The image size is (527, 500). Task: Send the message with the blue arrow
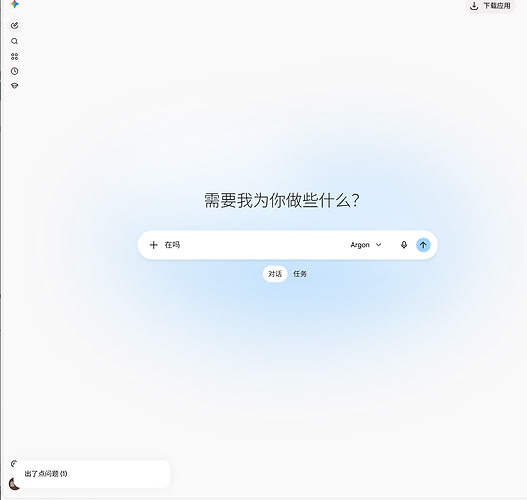[423, 245]
